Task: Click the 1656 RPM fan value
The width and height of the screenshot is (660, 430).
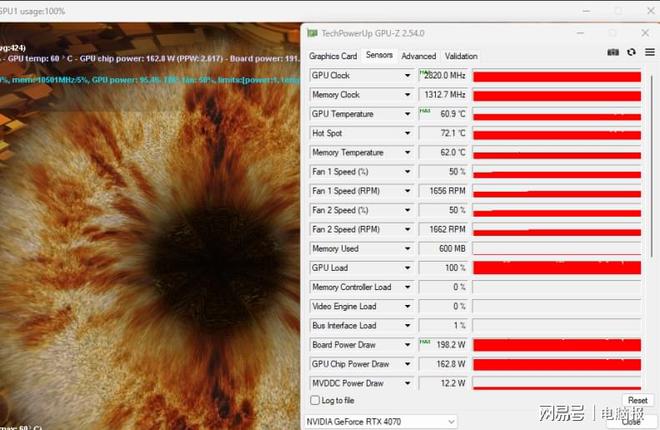Action: 443,191
